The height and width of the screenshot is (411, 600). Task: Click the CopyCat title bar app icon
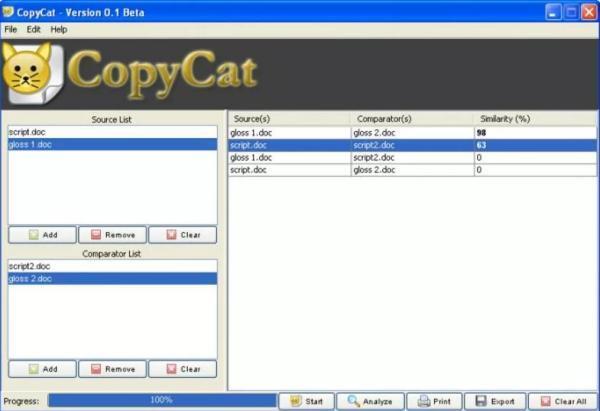[x=8, y=12]
